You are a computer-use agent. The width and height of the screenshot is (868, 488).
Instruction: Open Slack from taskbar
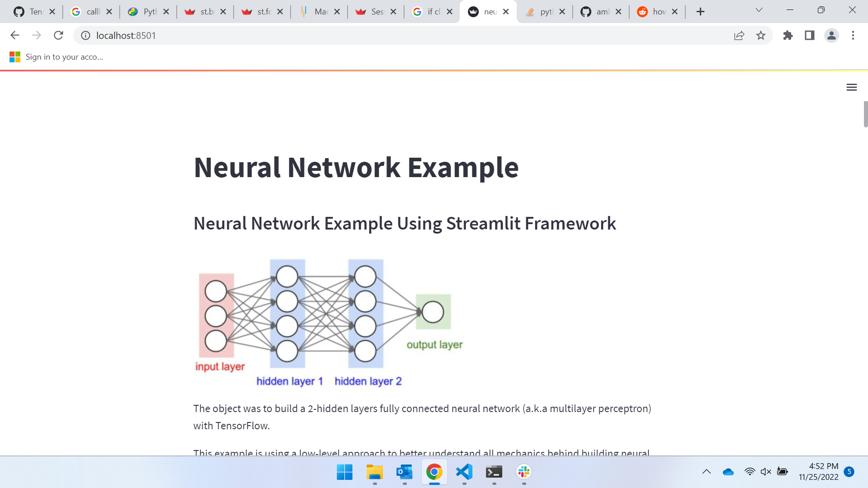coord(524,472)
